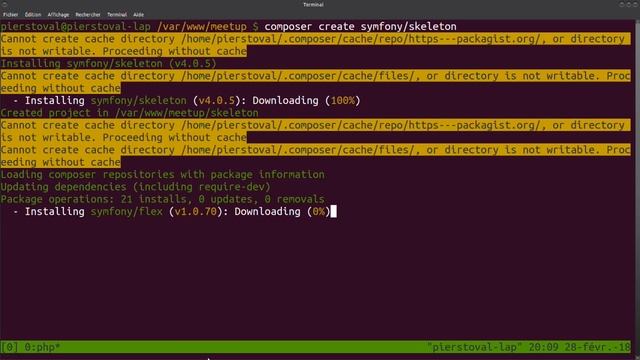640x360 pixels.
Task: Click the terminal cursor block after Downloading (0%)
Action: [x=333, y=211]
